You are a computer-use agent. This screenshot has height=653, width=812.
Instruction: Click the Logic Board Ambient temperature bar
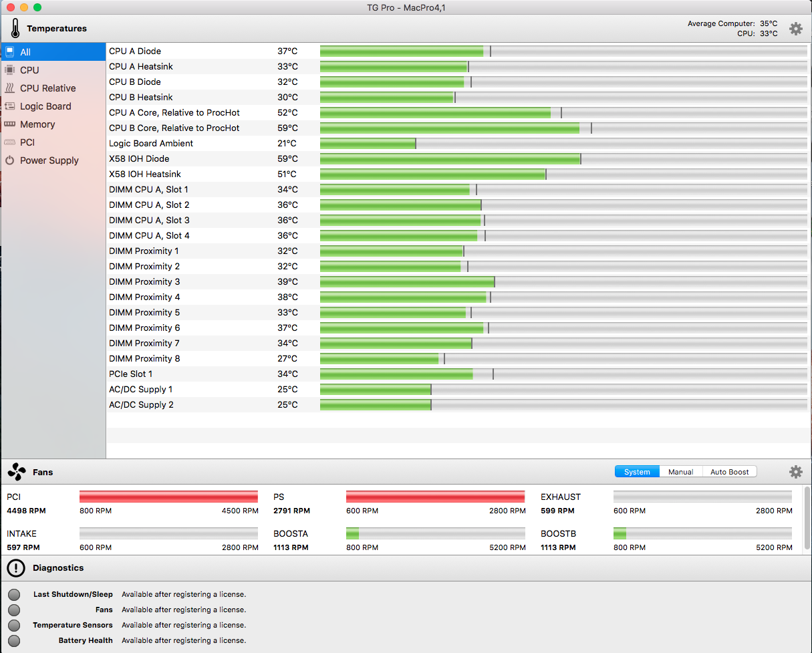pyautogui.click(x=563, y=143)
